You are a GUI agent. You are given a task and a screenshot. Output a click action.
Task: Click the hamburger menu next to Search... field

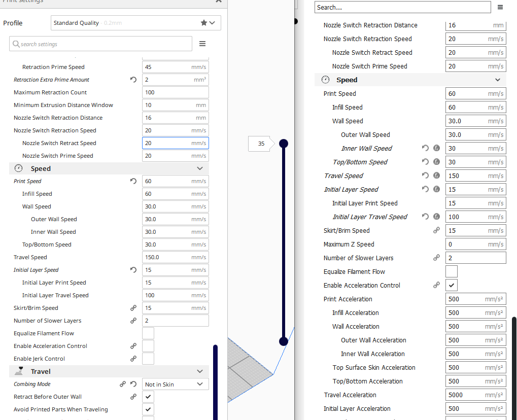pyautogui.click(x=500, y=7)
